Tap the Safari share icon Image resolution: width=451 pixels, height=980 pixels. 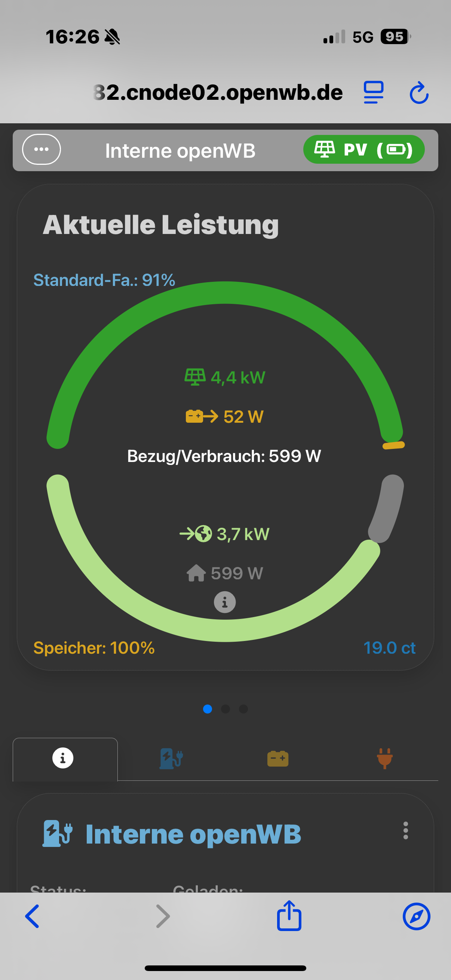click(289, 916)
